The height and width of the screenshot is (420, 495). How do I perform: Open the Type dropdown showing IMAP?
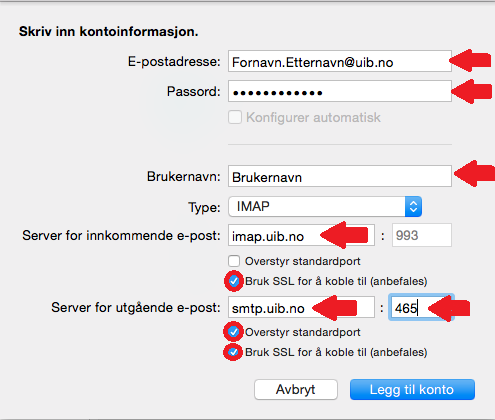coord(325,207)
